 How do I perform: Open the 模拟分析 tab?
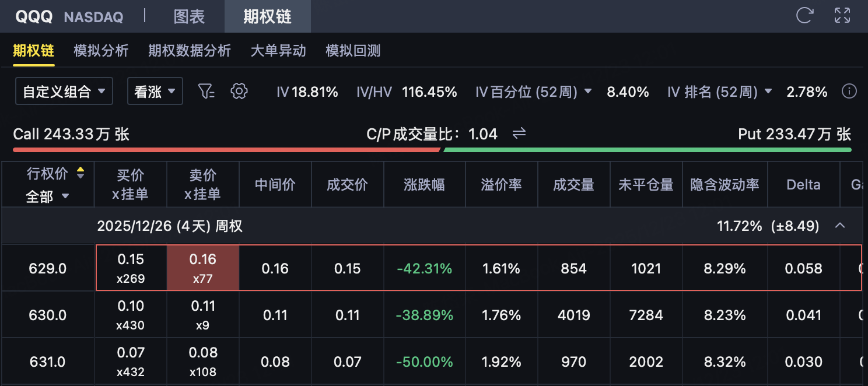tap(101, 51)
